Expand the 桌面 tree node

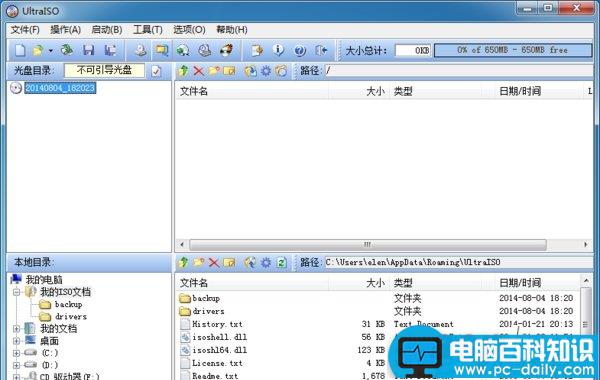pos(16,341)
